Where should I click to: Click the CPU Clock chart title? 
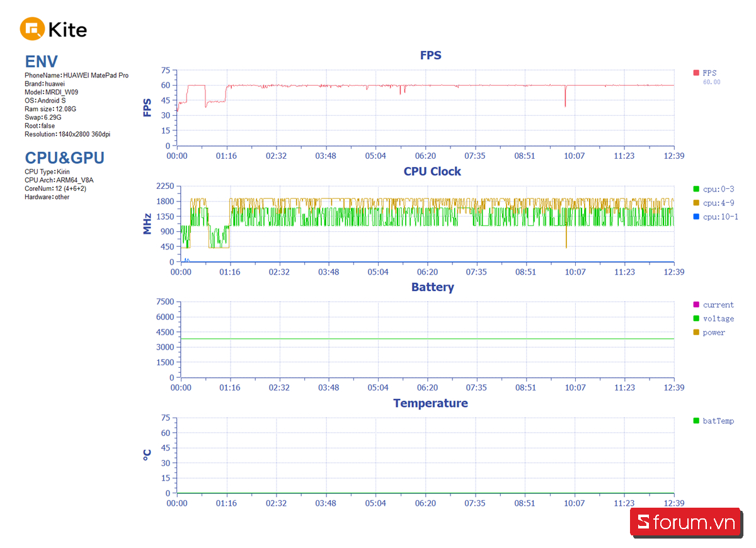432,171
